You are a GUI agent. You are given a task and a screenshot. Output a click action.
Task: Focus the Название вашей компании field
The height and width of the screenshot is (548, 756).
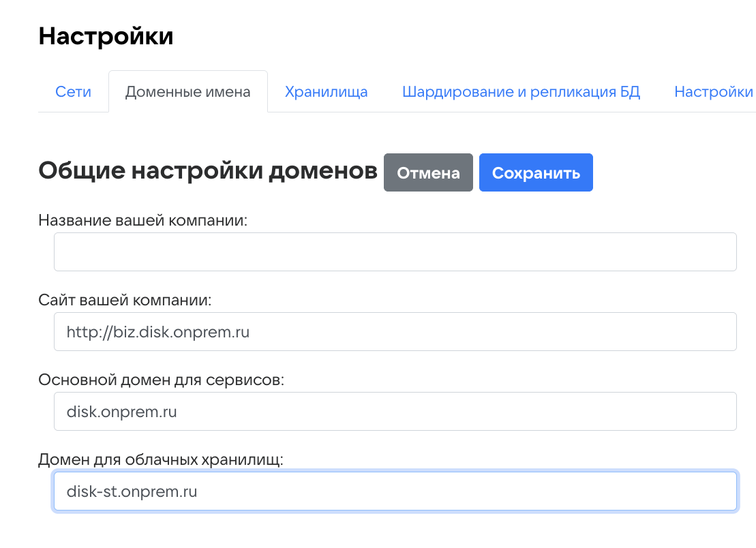[x=395, y=252]
